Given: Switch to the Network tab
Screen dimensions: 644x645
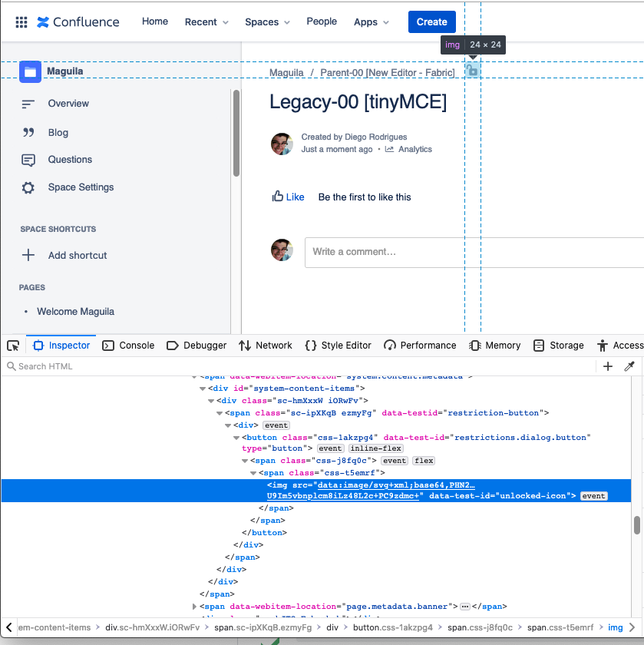Looking at the screenshot, I should pos(266,346).
